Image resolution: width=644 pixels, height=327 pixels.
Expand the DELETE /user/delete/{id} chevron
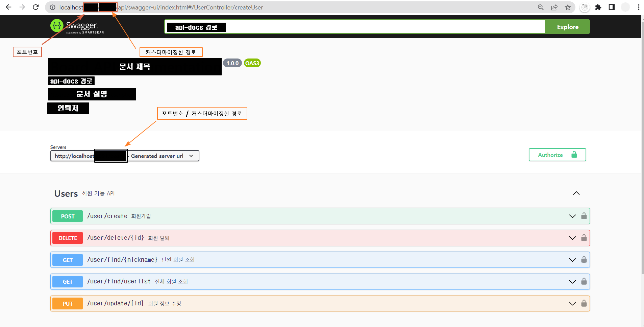point(572,238)
